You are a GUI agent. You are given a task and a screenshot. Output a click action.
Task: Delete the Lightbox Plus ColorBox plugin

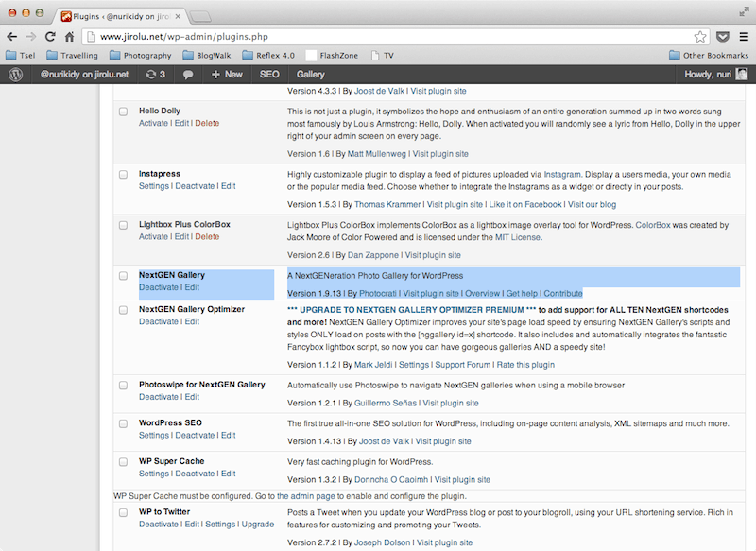(206, 236)
